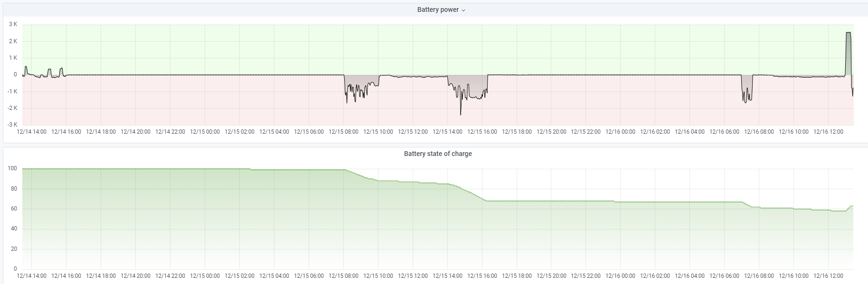This screenshot has width=868, height=284.
Task: Click 12/14 22:00 on Battery power time axis
Action: pyautogui.click(x=170, y=132)
